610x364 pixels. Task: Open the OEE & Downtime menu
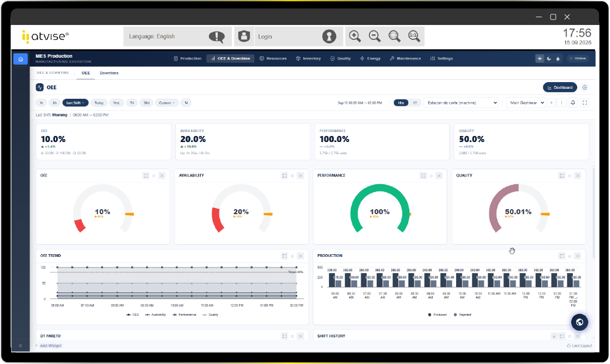(231, 59)
